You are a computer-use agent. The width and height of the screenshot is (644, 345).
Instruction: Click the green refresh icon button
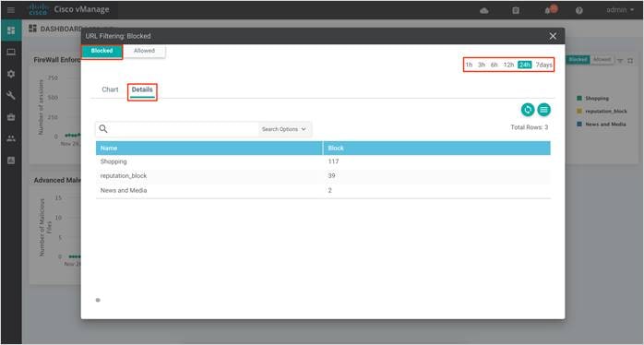[x=528, y=110]
